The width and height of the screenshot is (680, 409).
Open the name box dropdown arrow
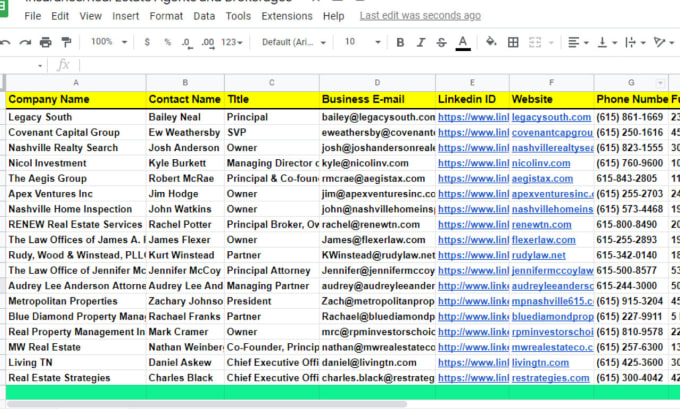(40, 66)
